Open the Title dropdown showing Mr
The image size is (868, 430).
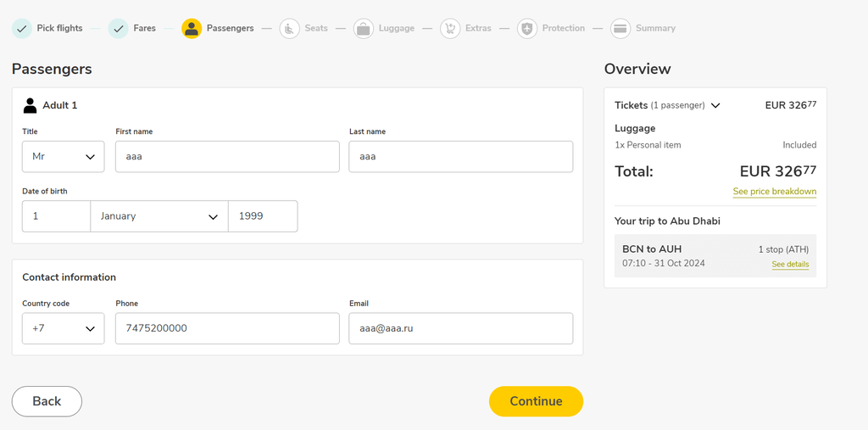[63, 157]
